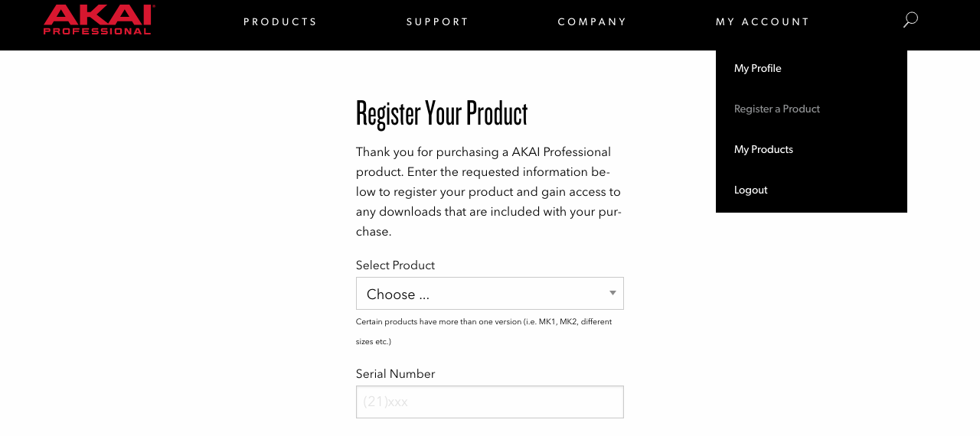This screenshot has width=980, height=436.
Task: Click the 'Register Your Product' heading
Action: [x=442, y=113]
